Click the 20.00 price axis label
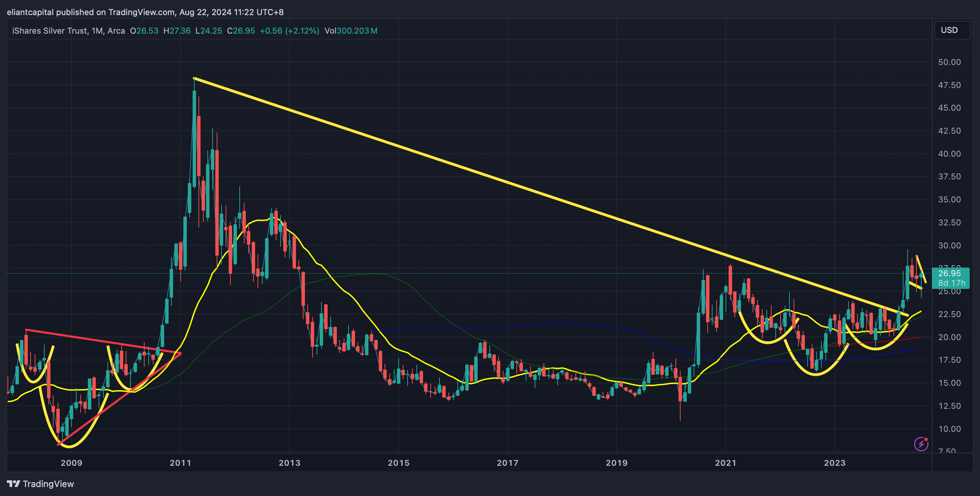The height and width of the screenshot is (496, 980). point(949,337)
